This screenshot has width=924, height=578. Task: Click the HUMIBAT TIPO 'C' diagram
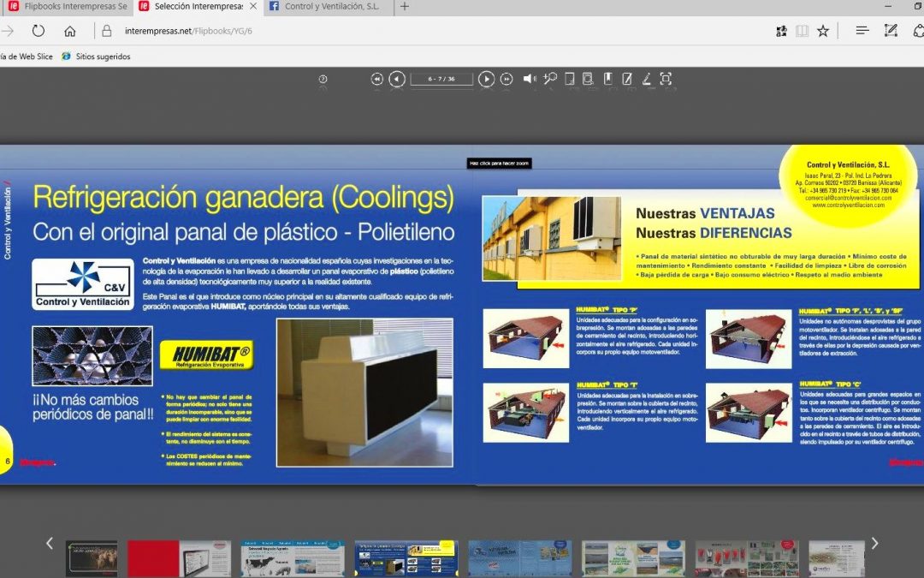749,413
